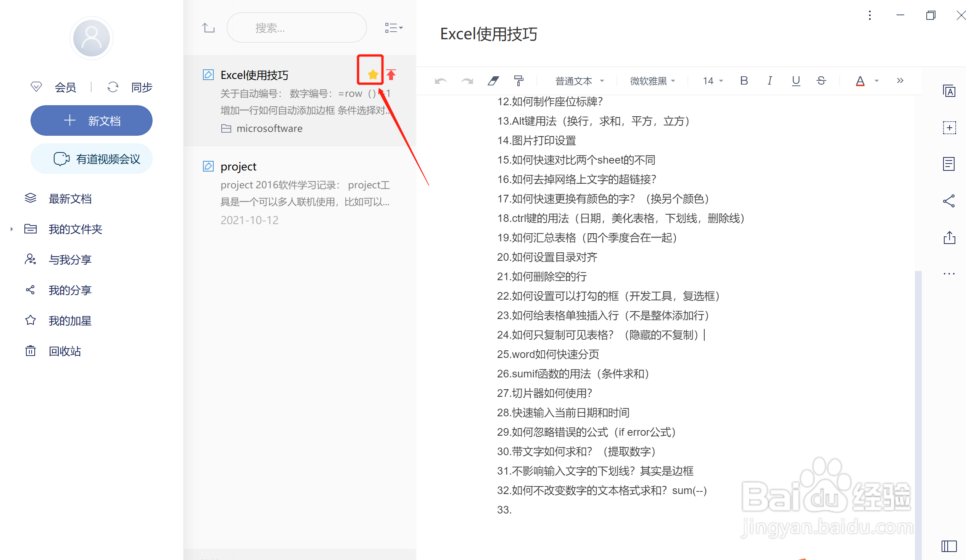Click the strikethrough formatting icon

tap(821, 80)
